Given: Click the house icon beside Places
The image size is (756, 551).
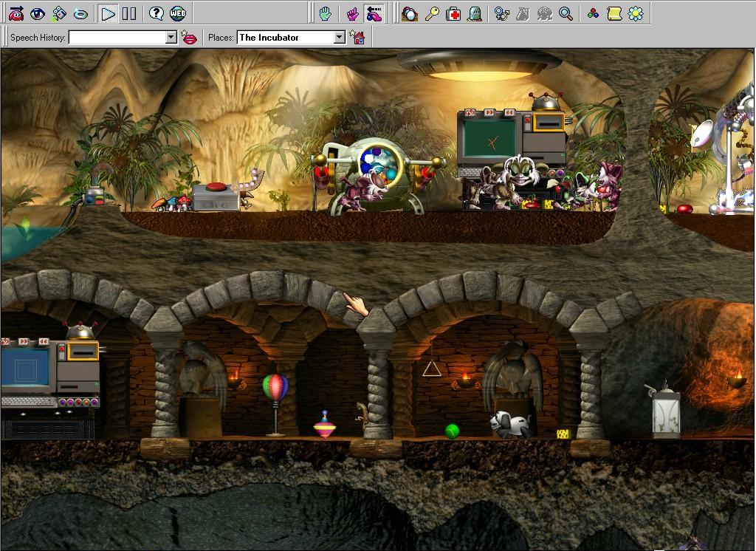Looking at the screenshot, I should 358,38.
